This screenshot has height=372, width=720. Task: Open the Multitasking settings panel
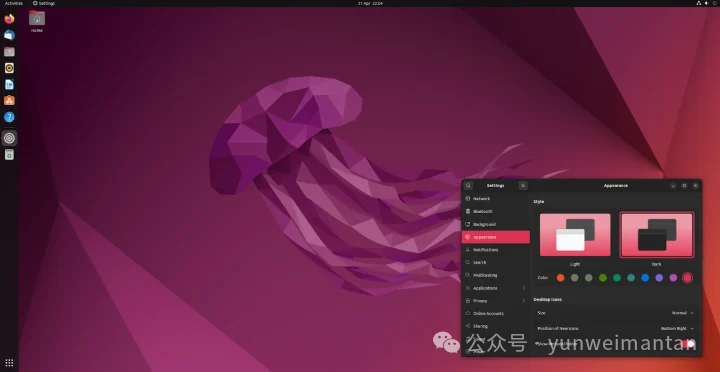click(496, 275)
